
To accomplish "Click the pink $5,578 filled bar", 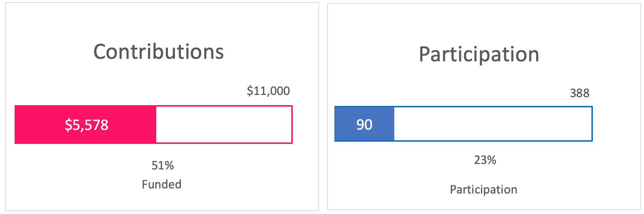I will [85, 125].
